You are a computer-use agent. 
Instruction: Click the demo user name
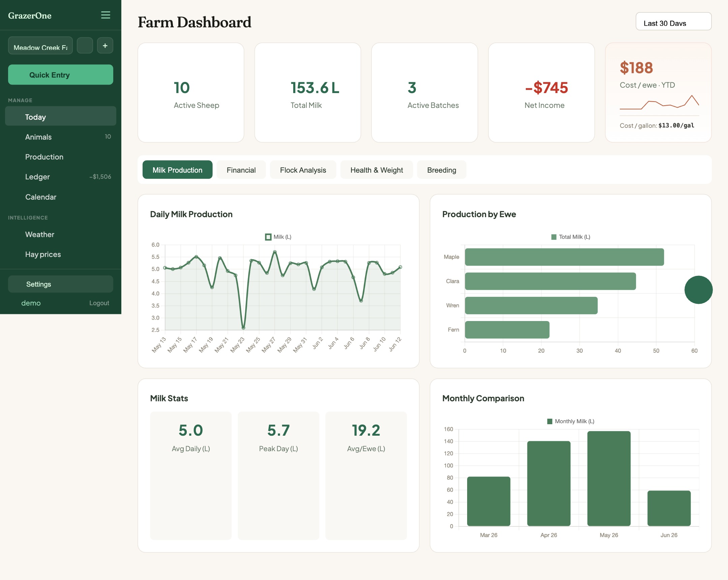(x=31, y=303)
